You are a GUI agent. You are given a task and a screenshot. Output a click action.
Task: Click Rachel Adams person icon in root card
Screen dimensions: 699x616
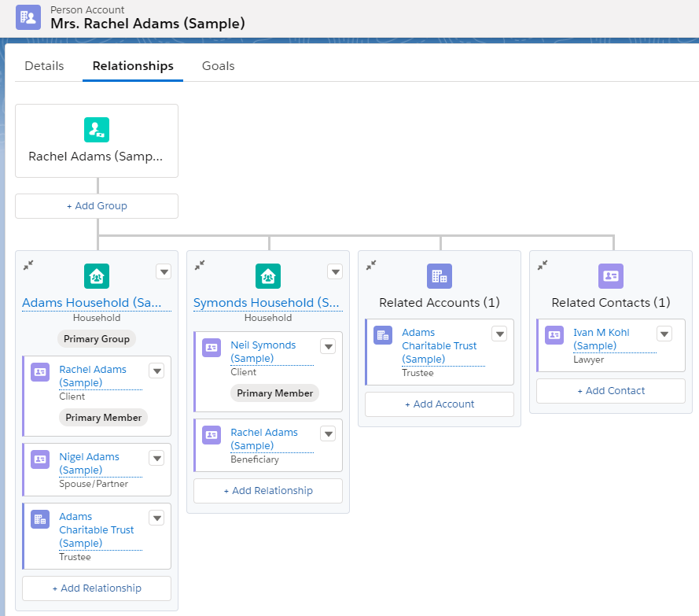[97, 129]
